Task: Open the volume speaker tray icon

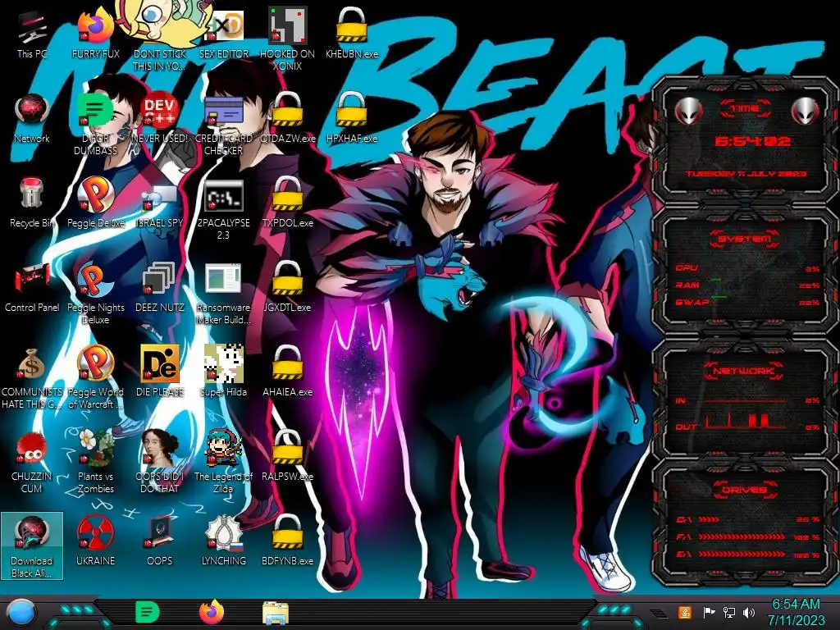Action: (x=749, y=612)
